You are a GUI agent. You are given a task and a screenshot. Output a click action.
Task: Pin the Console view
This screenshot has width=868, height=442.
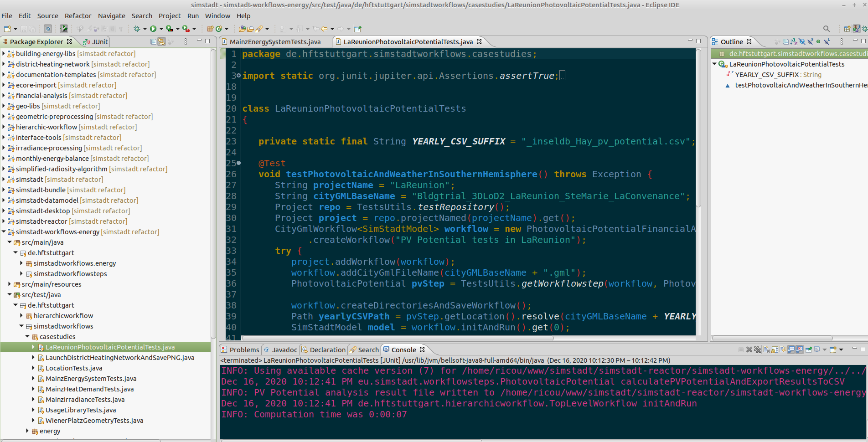pos(809,349)
